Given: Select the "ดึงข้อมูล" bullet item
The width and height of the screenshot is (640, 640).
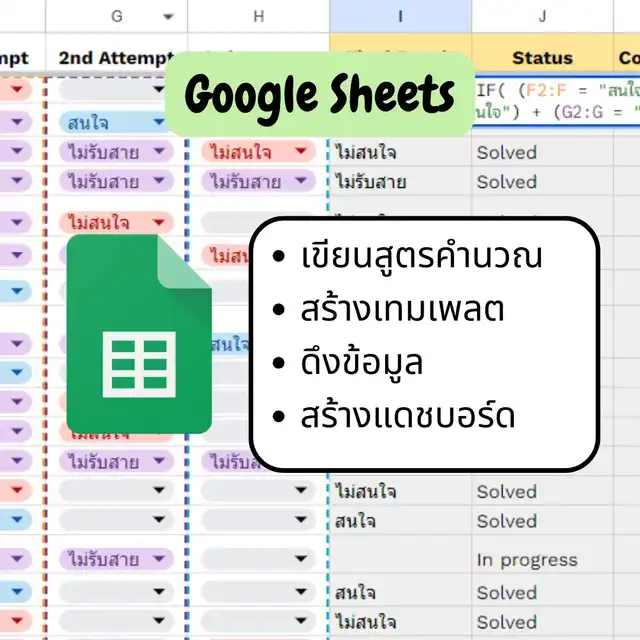Looking at the screenshot, I should [x=362, y=363].
